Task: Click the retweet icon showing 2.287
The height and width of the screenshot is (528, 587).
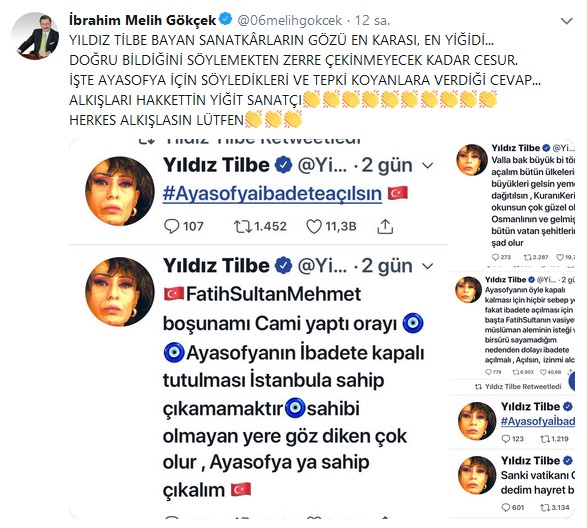Action: (x=527, y=257)
